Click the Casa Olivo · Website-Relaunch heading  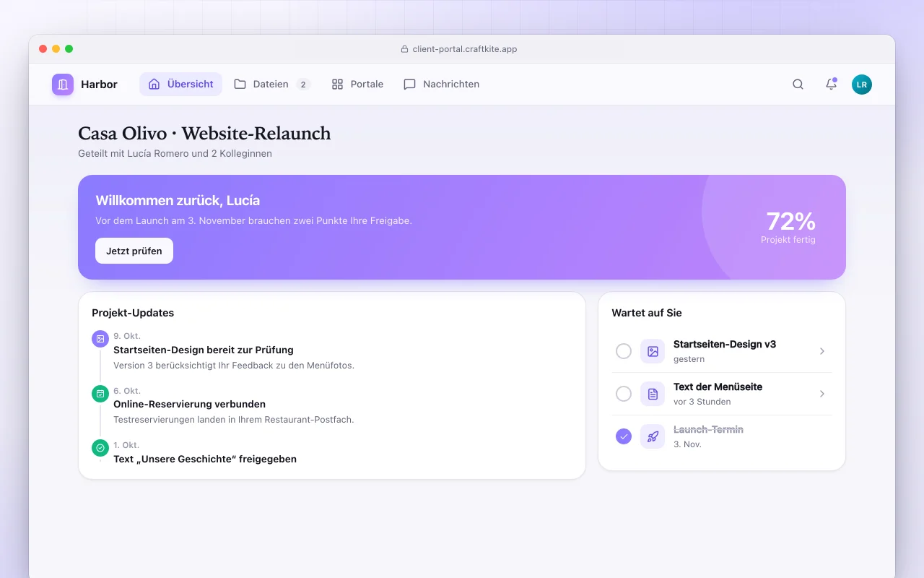tap(204, 134)
